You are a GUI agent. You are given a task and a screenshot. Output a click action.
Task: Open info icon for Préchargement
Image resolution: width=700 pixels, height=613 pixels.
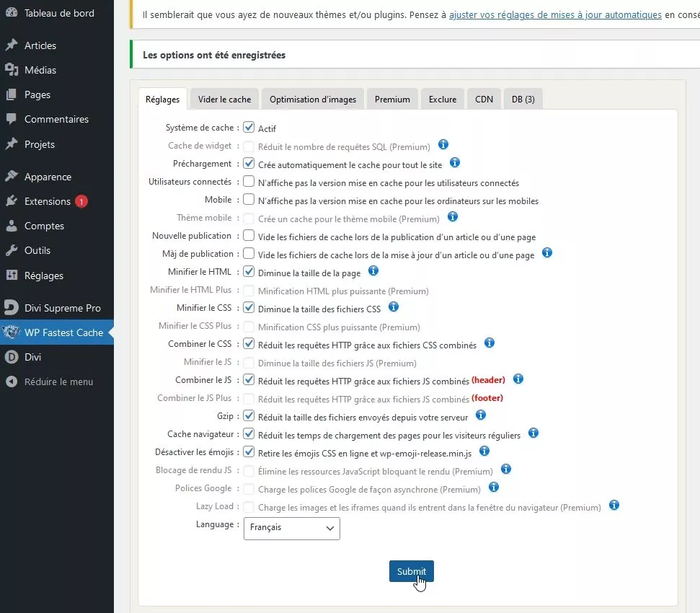[454, 162]
